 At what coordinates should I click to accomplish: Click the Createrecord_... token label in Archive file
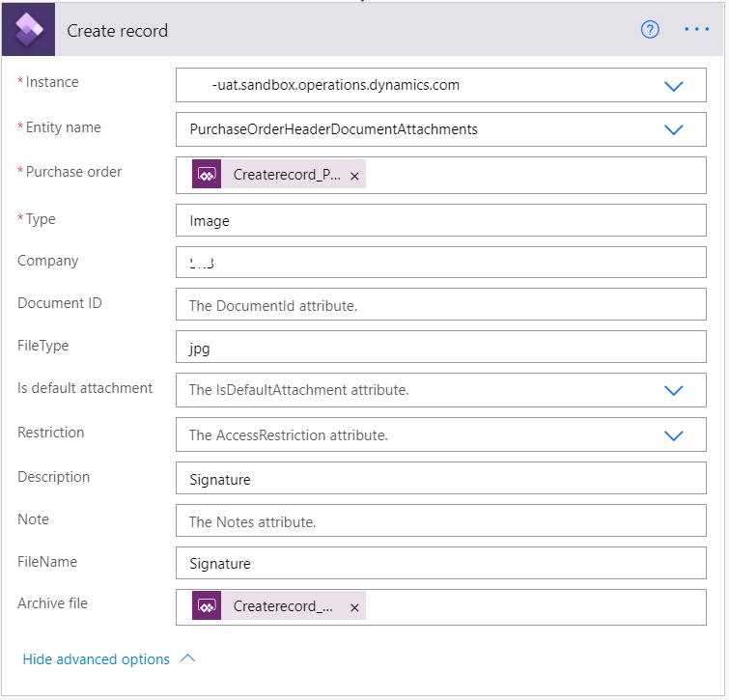(x=283, y=606)
